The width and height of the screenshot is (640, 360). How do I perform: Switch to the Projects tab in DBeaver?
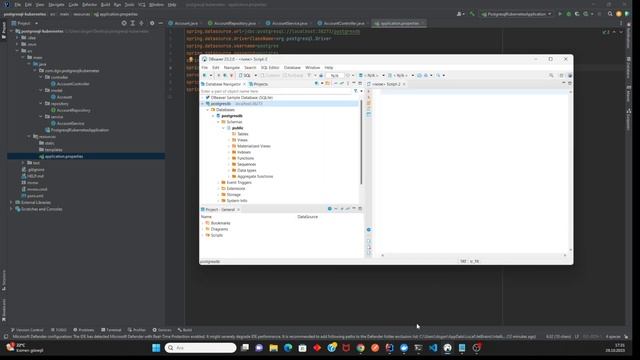point(258,84)
